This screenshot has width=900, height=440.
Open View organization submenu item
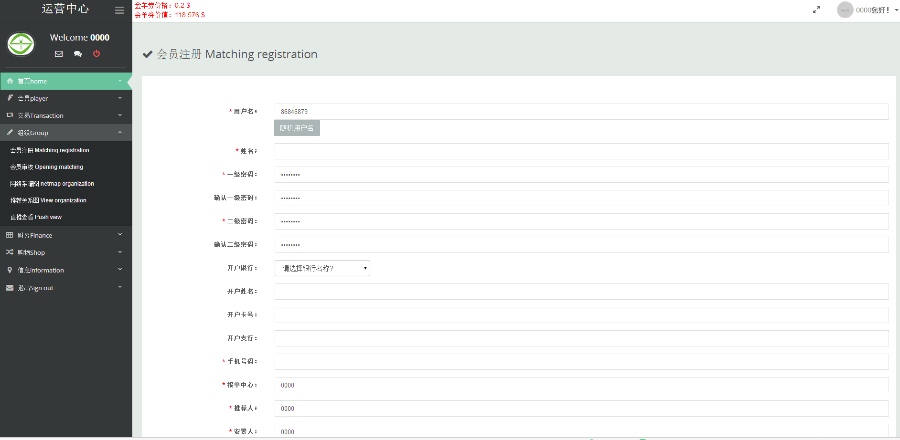48,200
